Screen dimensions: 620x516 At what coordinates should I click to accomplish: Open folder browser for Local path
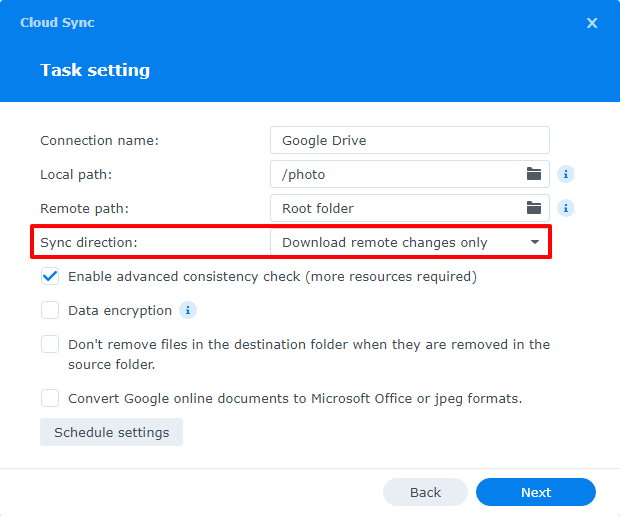click(534, 174)
